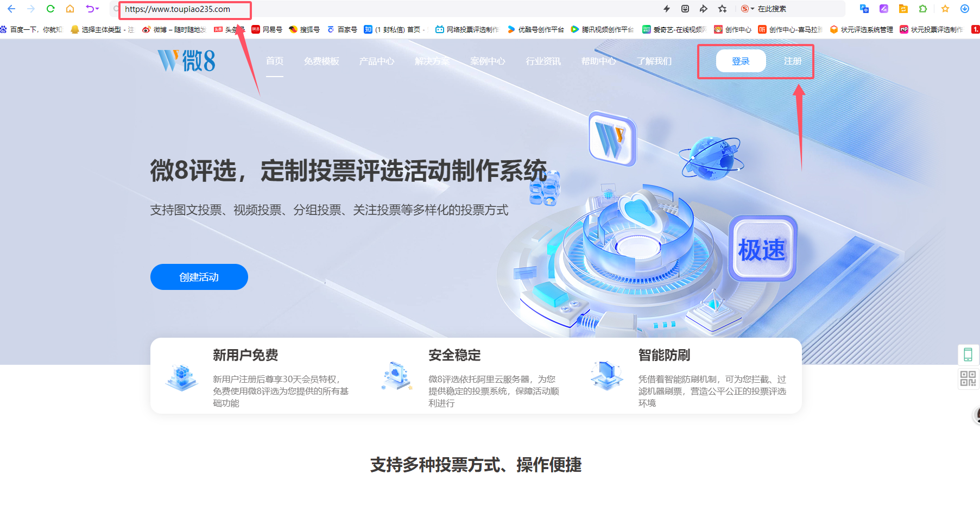Screen dimensions: 980x512
Task: Click the 新用户免费 heading
Action: 245,355
